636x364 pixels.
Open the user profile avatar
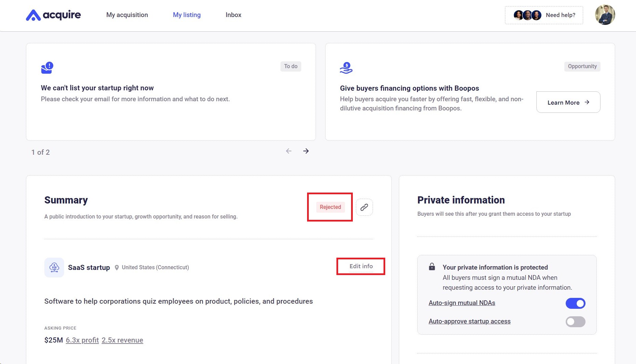[x=605, y=15]
